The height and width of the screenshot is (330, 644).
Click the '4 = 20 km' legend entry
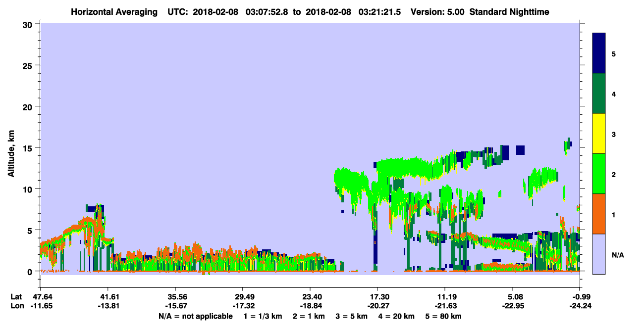pos(398,316)
